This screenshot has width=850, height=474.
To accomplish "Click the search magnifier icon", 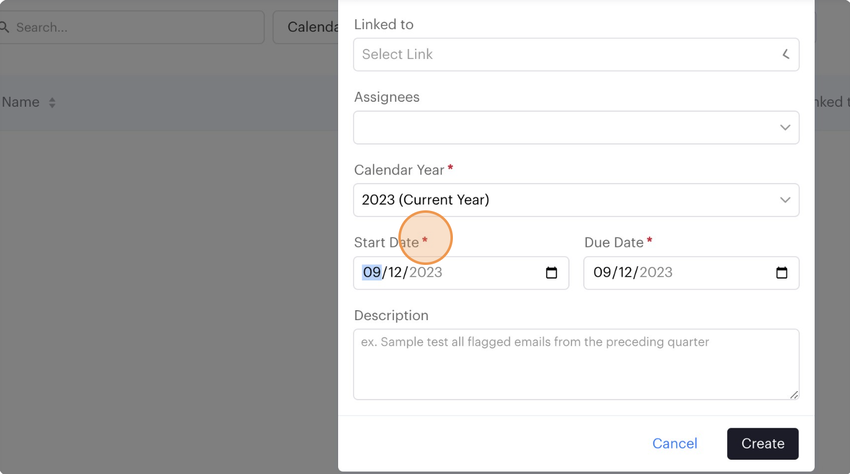I will pyautogui.click(x=4, y=27).
